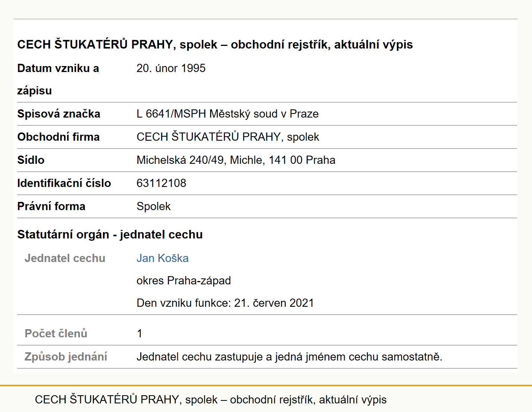532x412 pixels.
Task: Select member count value 1
Action: point(140,334)
